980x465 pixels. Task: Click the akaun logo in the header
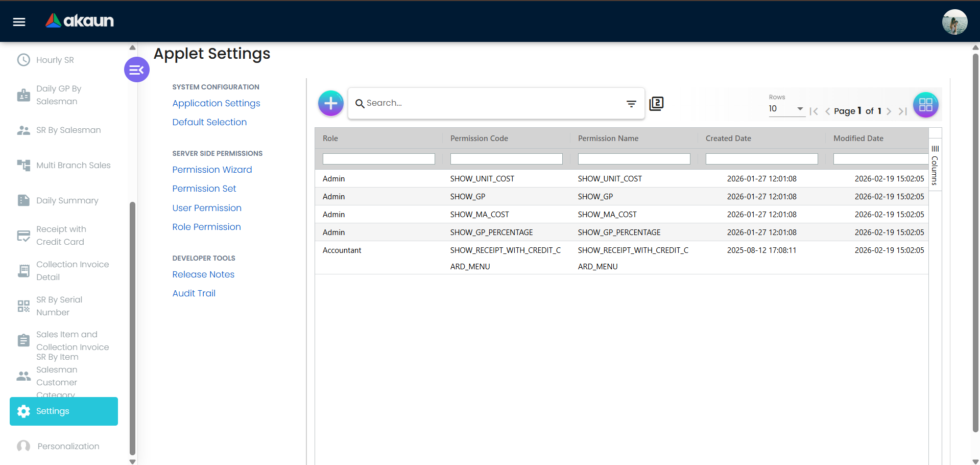pyautogui.click(x=79, y=20)
